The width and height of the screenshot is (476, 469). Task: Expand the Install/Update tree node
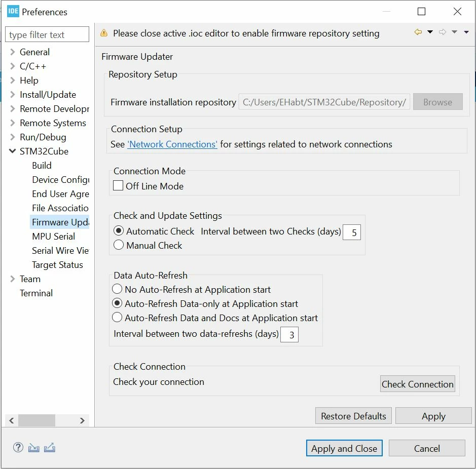(13, 94)
